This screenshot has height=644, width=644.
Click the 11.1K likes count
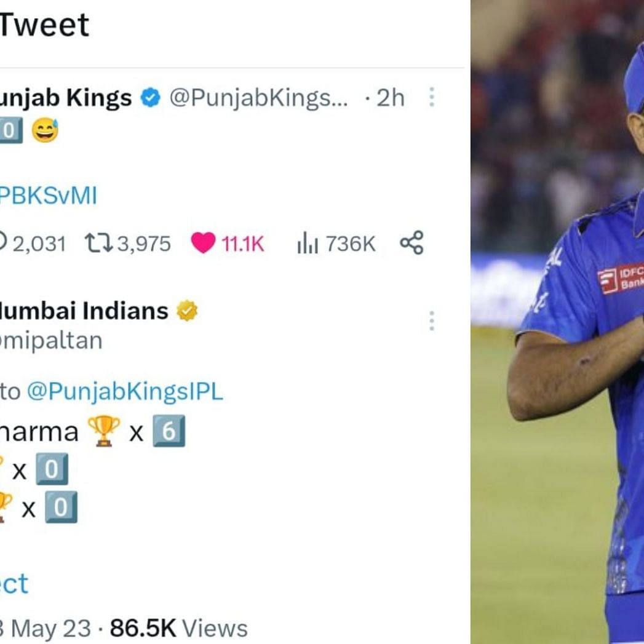tap(243, 244)
